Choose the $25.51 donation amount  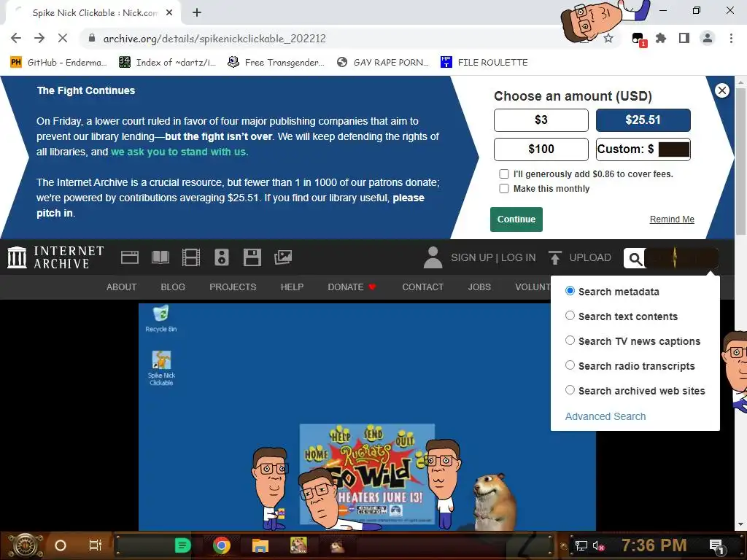643,120
